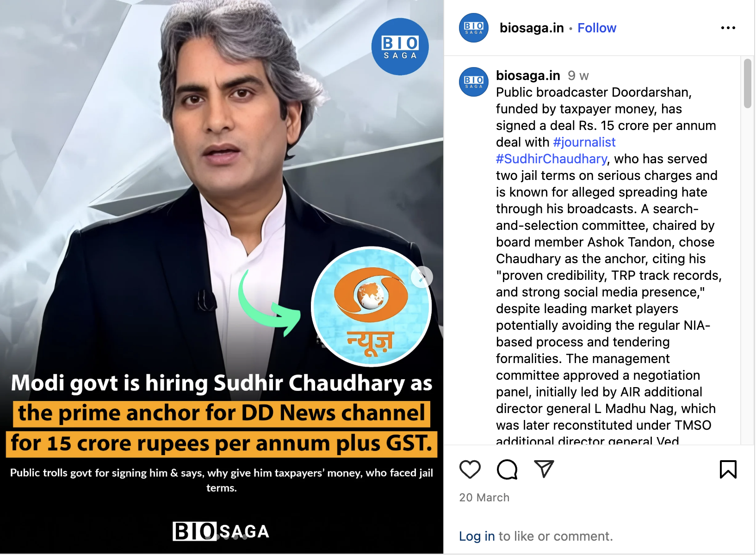Share post using paper plane icon
Screen dimensions: 756x555
(544, 469)
